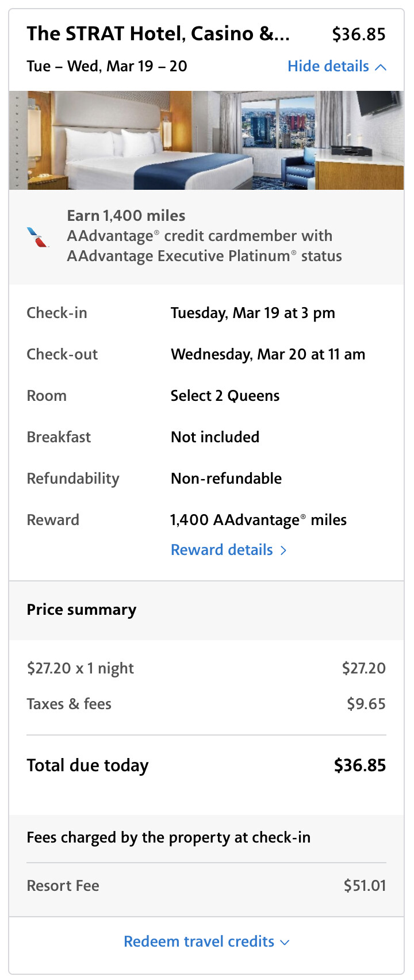This screenshot has height=980, width=414.
Task: Select the Tue – Wed, Mar 19 – 20 dates
Action: click(x=107, y=67)
